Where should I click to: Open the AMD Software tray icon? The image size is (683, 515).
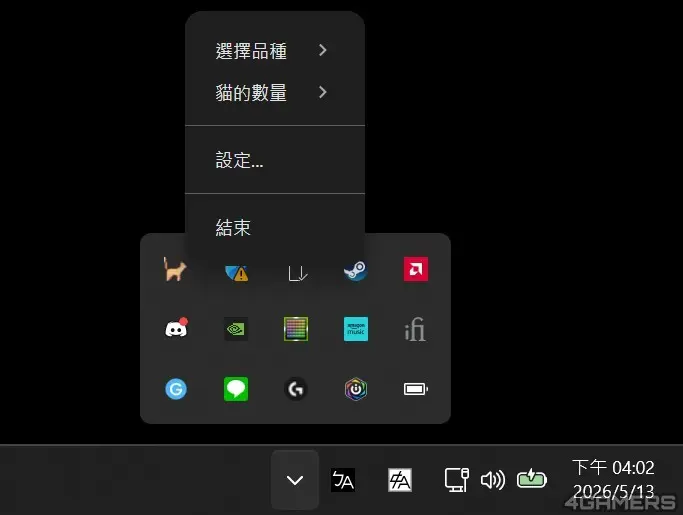pos(416,269)
